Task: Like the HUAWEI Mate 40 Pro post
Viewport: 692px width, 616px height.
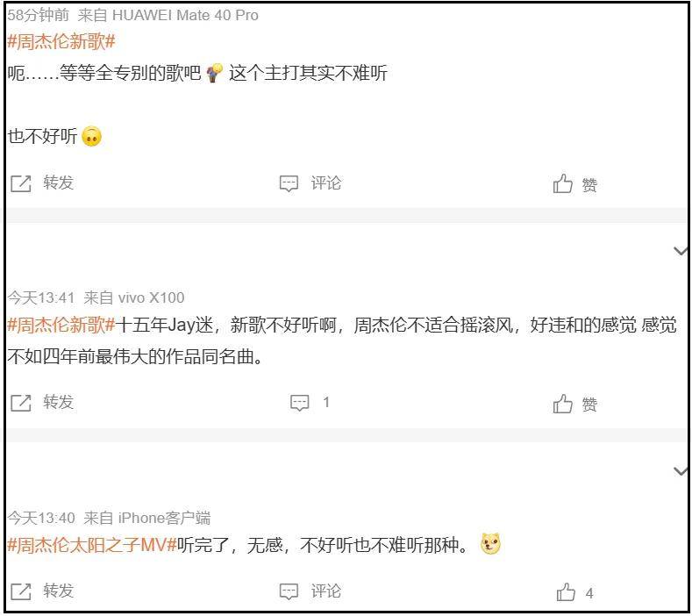Action: click(x=563, y=184)
